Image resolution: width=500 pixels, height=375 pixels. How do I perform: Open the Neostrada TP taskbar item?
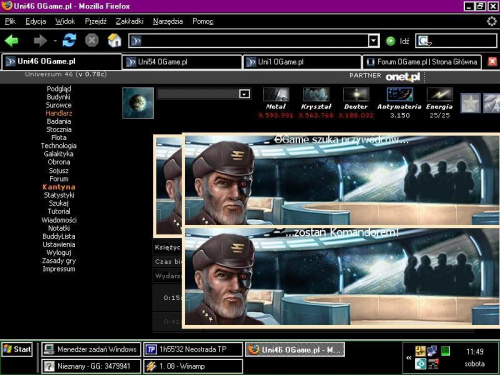coord(193,349)
